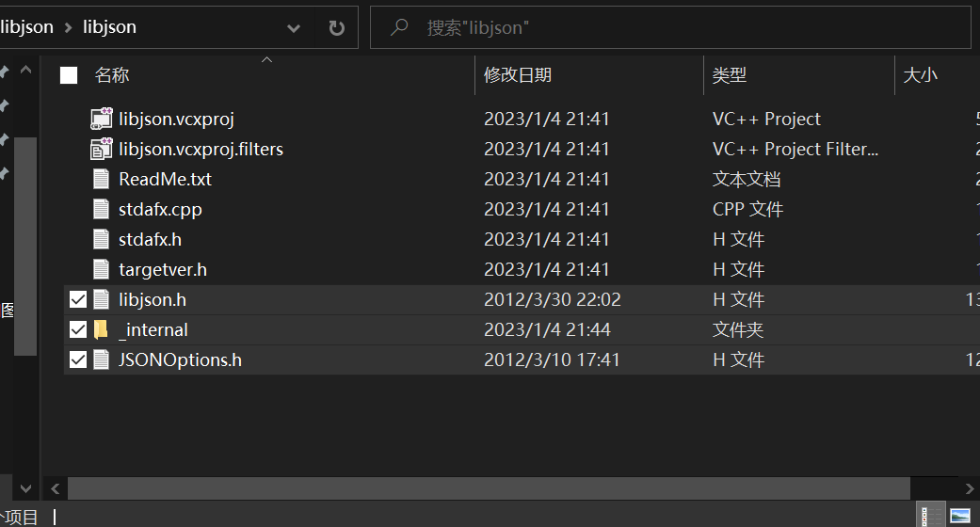The height and width of the screenshot is (527, 980).
Task: Switch to large thumbnails view
Action: coord(960,516)
